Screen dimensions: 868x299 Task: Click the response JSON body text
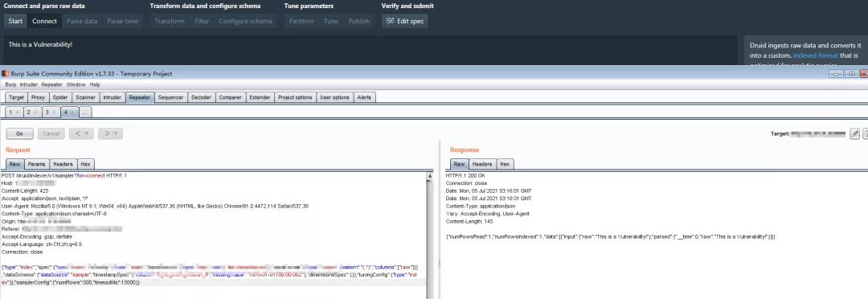click(611, 236)
